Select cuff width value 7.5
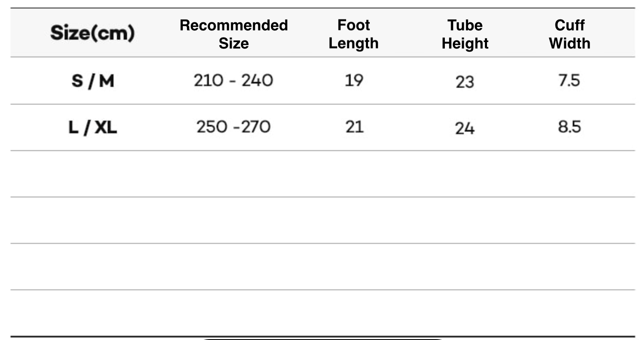This screenshot has height=340, width=644. coord(569,81)
